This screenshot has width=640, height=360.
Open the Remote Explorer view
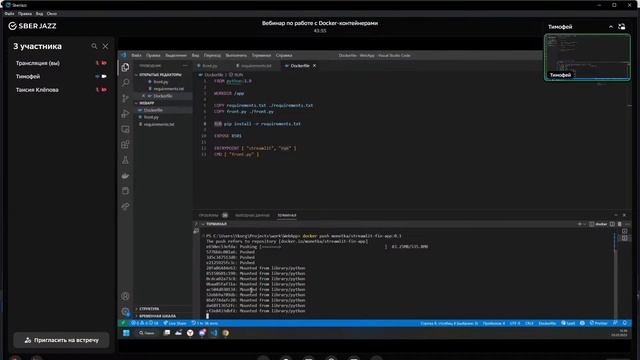[x=125, y=129]
